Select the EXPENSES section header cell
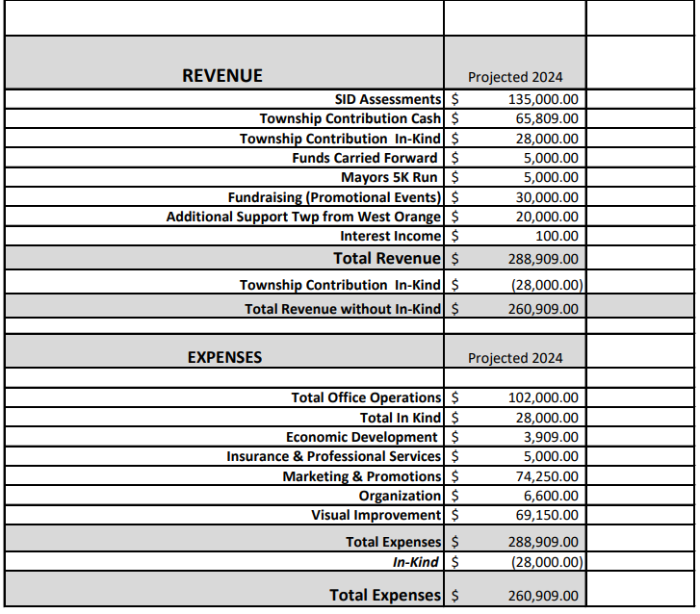 (x=224, y=357)
